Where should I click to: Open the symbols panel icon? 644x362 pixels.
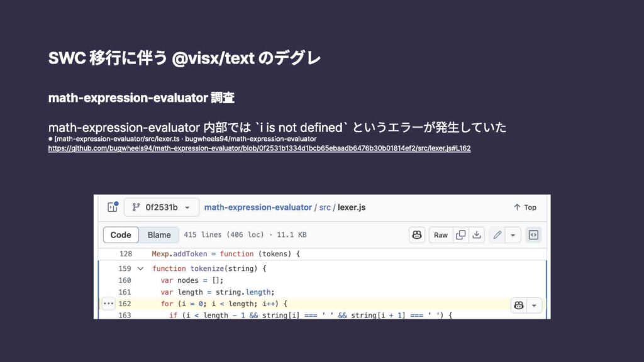pos(533,235)
